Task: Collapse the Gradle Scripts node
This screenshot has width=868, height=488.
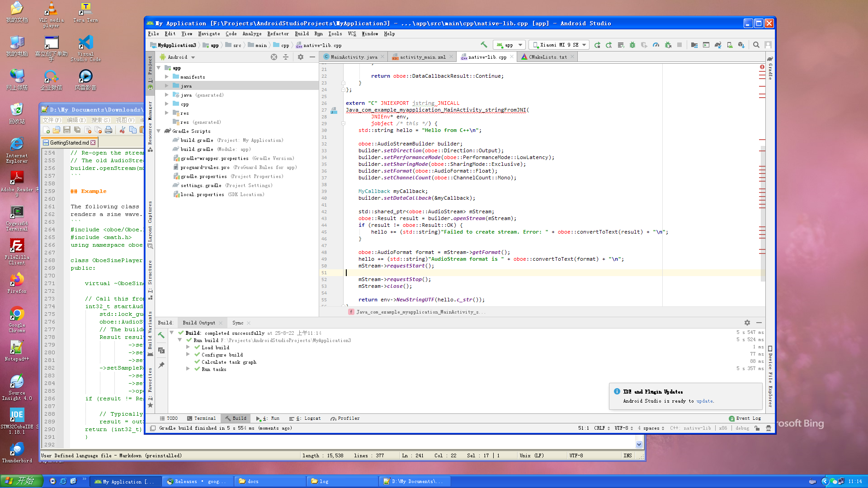Action: 159,131
